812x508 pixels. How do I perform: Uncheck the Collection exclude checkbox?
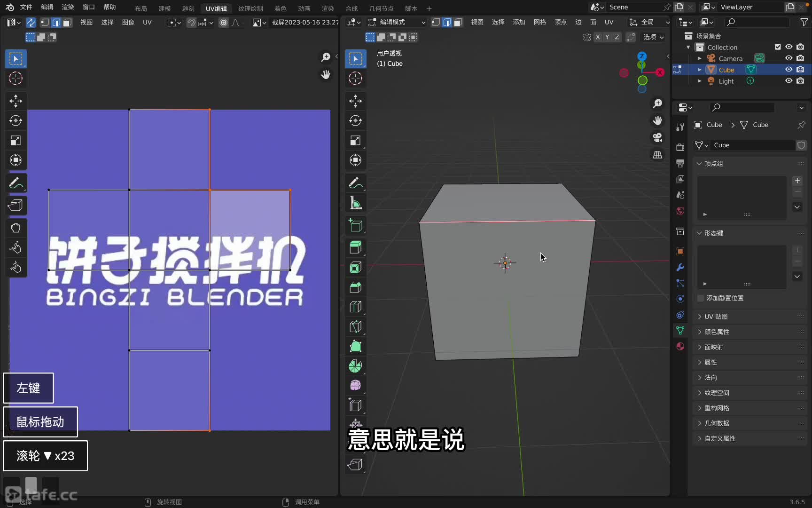click(x=778, y=47)
